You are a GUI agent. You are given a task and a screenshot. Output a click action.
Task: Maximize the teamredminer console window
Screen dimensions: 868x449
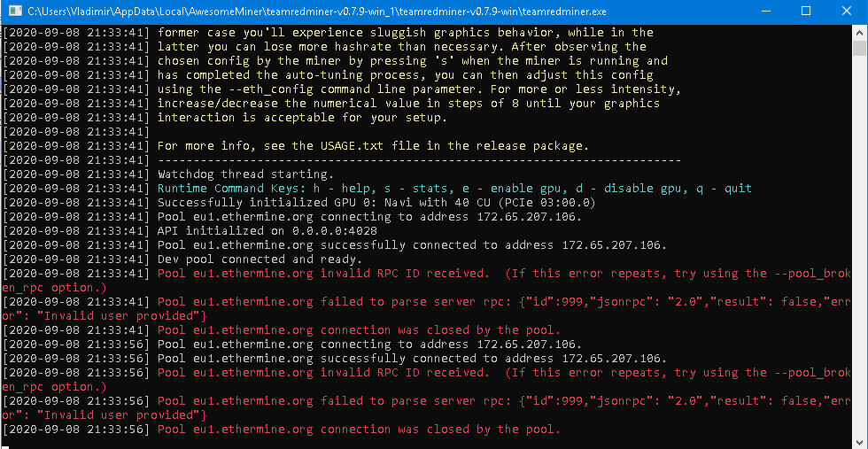806,11
